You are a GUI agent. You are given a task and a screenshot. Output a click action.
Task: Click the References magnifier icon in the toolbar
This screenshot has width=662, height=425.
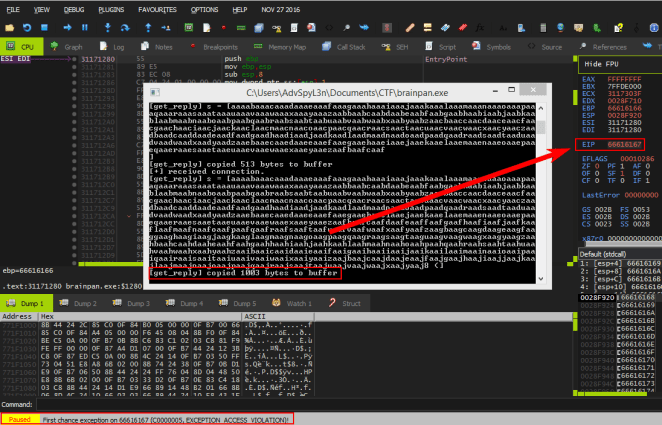347,28
